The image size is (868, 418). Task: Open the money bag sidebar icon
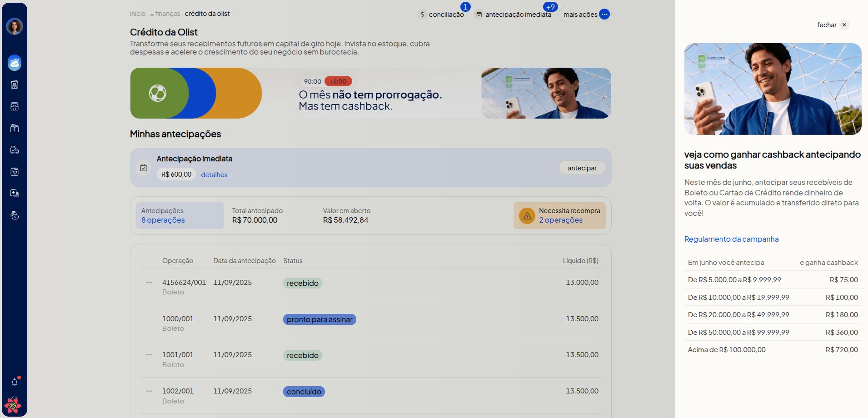(15, 215)
